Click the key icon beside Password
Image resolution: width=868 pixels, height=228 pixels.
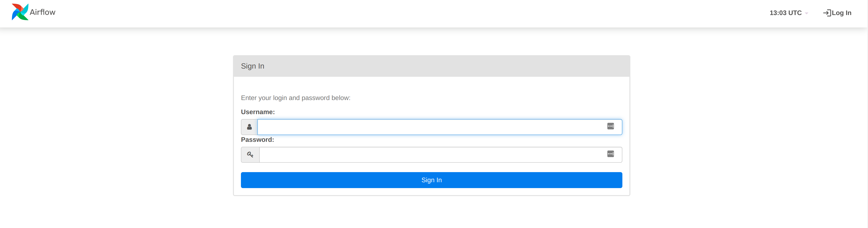pyautogui.click(x=250, y=155)
